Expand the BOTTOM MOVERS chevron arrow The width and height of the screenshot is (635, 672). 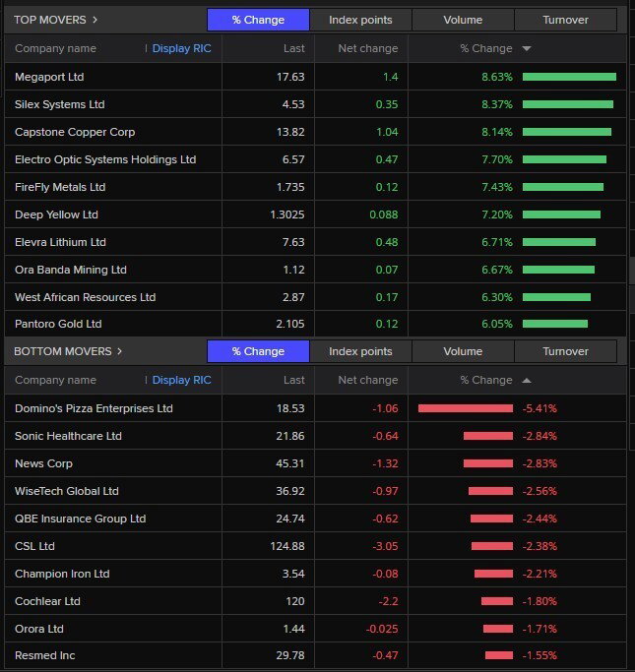point(120,351)
